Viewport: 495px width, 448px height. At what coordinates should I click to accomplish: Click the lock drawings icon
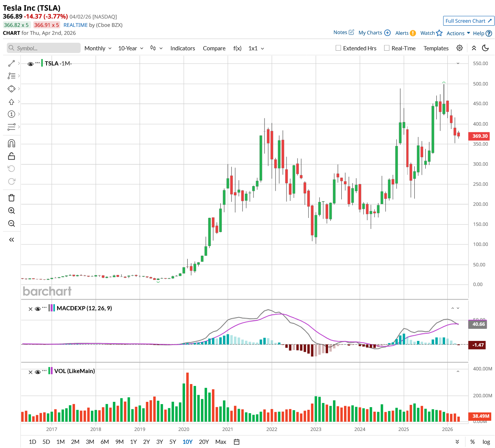(11, 156)
